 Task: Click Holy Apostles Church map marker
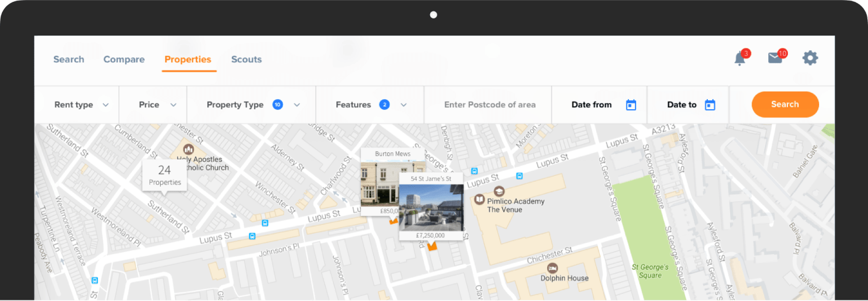pos(188,150)
